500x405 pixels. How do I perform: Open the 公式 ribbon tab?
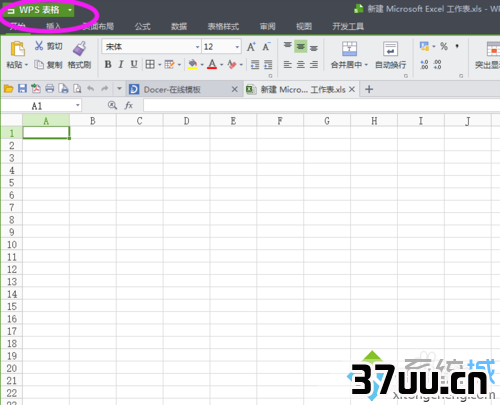click(143, 26)
